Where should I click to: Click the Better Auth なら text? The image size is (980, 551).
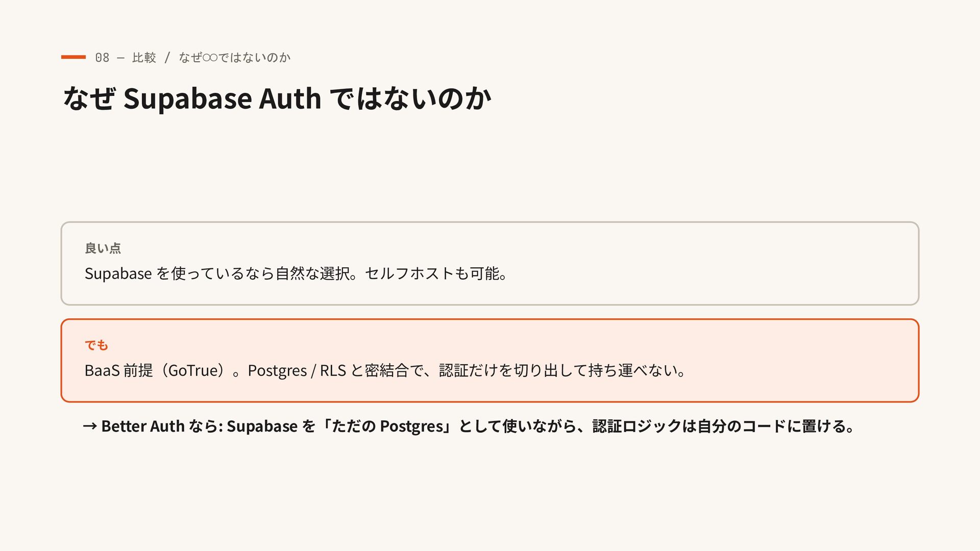pyautogui.click(x=161, y=426)
